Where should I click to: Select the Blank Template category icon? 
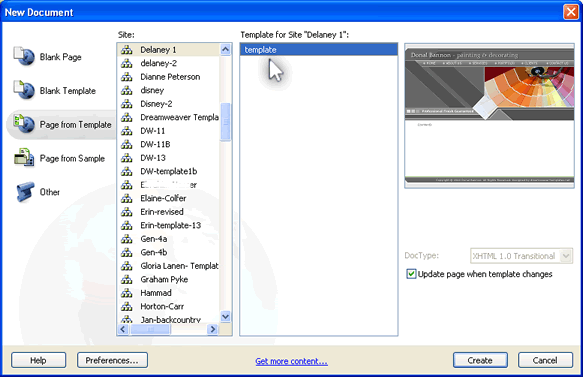pyautogui.click(x=24, y=90)
